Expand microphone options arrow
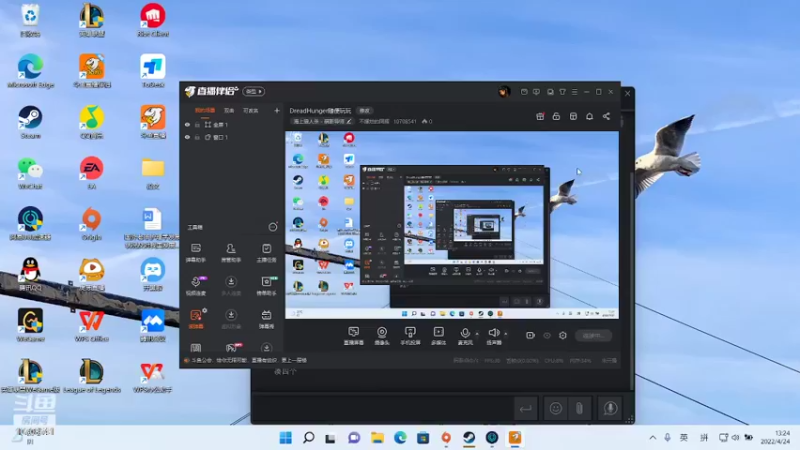This screenshot has height=450, width=800. [x=477, y=334]
